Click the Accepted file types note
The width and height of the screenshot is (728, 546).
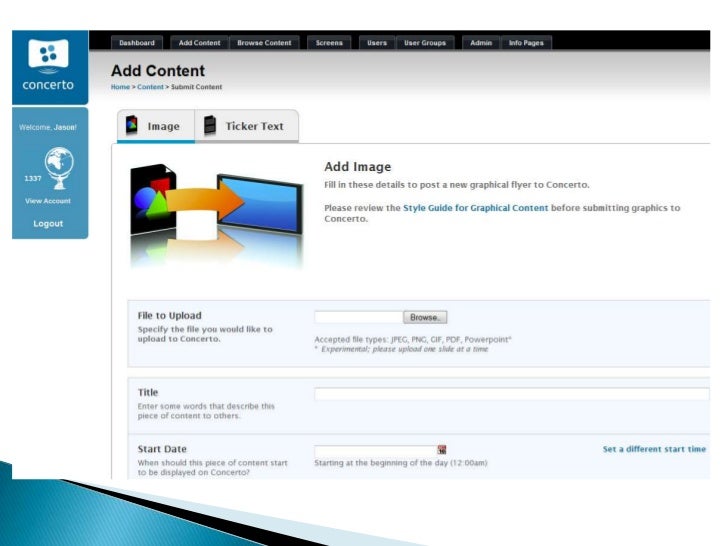click(x=413, y=339)
